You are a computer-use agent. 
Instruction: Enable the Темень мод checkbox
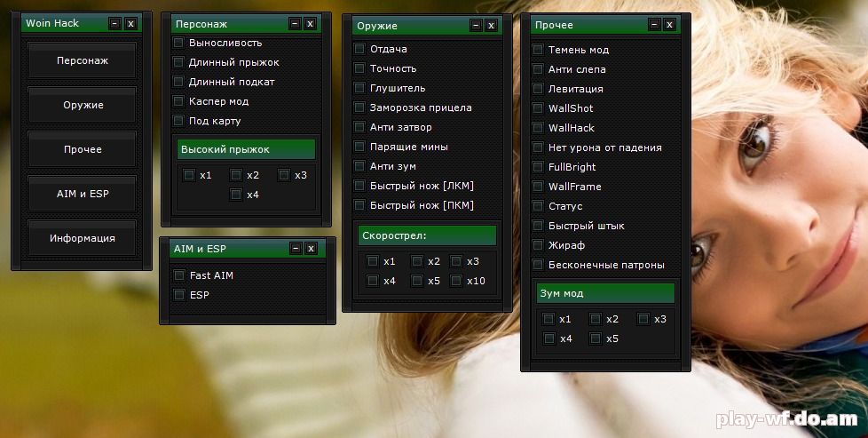click(538, 50)
